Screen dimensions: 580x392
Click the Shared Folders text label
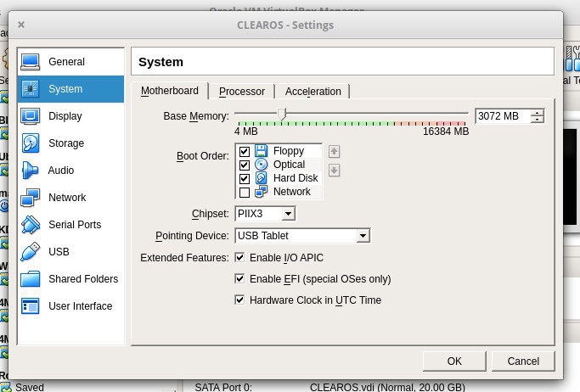[83, 279]
